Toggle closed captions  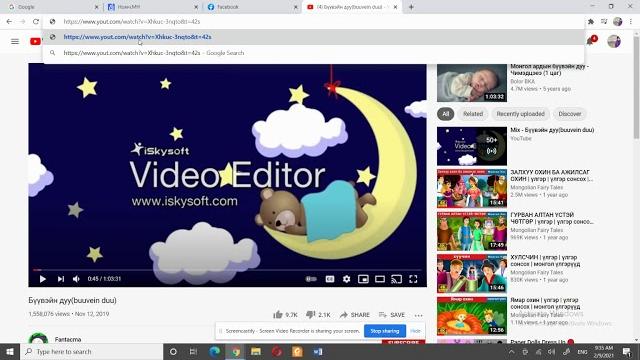[x=330, y=279]
